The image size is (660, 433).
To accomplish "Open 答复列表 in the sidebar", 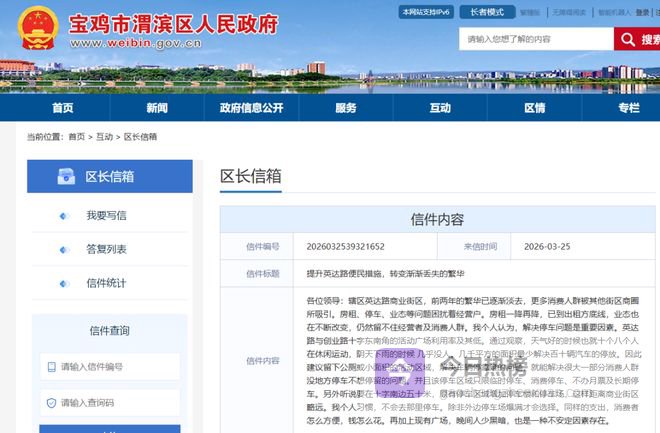I will [106, 250].
